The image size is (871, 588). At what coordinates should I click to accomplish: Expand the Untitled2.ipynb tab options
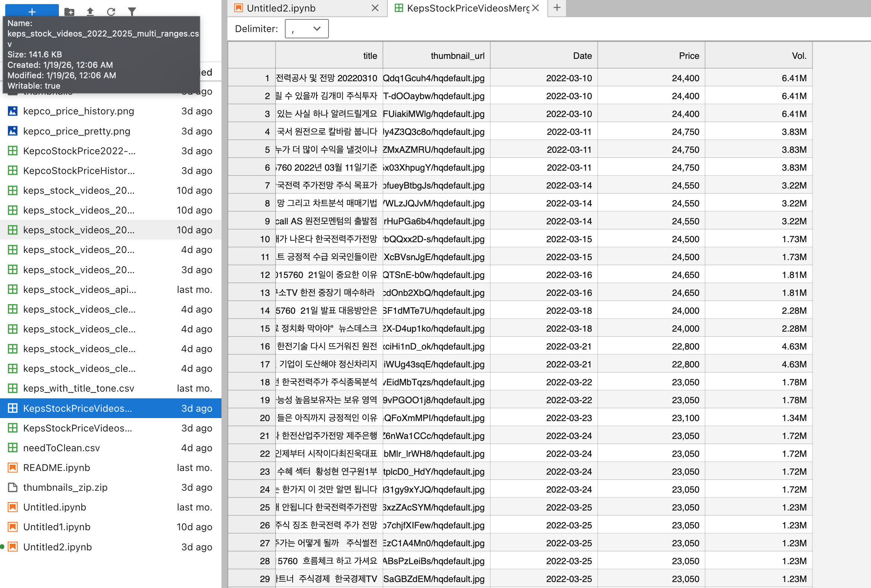[374, 8]
